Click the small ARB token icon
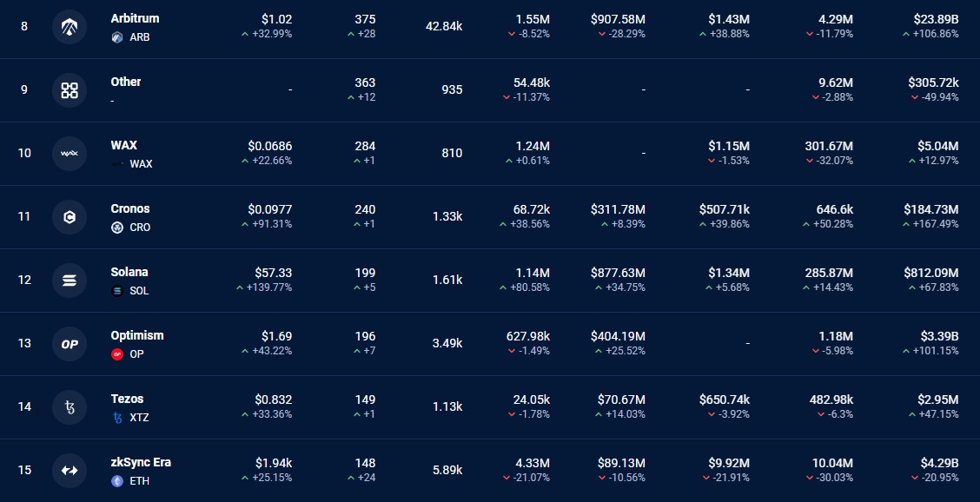The image size is (980, 502). pyautogui.click(x=117, y=37)
